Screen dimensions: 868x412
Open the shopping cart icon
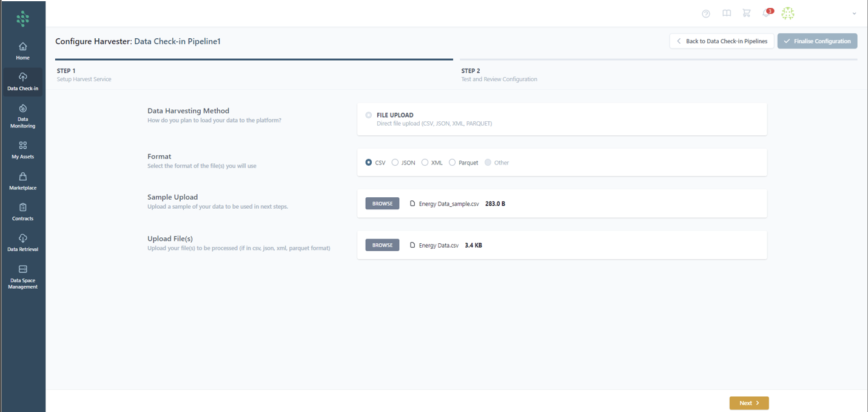point(746,13)
